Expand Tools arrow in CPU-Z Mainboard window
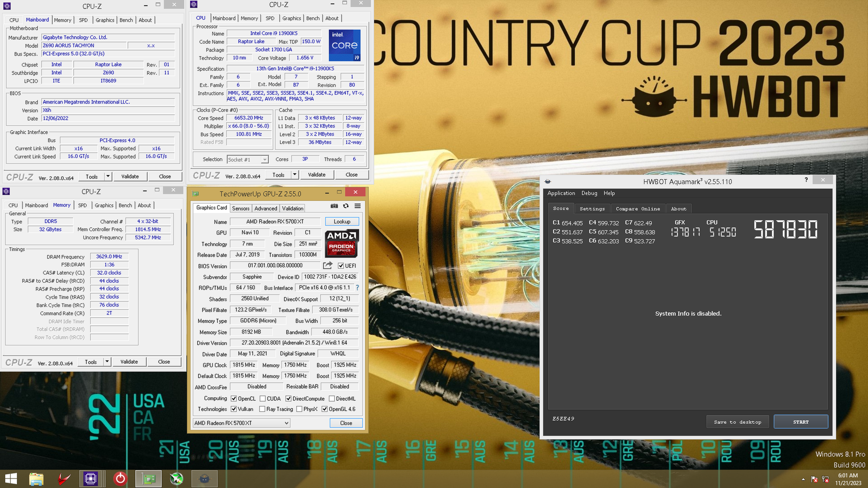The image size is (868, 488). click(108, 177)
